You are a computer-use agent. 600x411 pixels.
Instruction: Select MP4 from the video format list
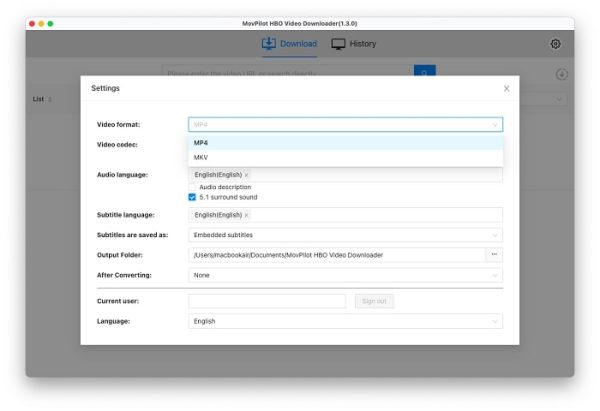coord(346,143)
